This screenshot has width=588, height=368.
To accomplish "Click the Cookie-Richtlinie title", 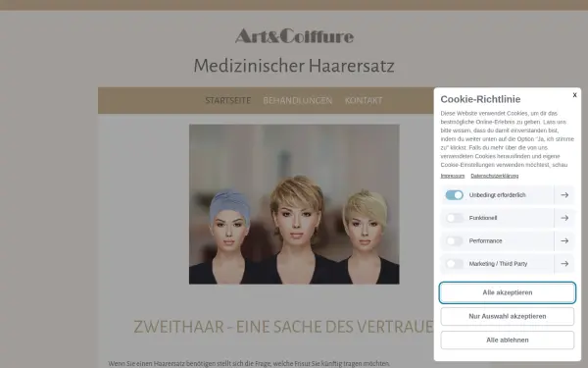I will click(480, 99).
